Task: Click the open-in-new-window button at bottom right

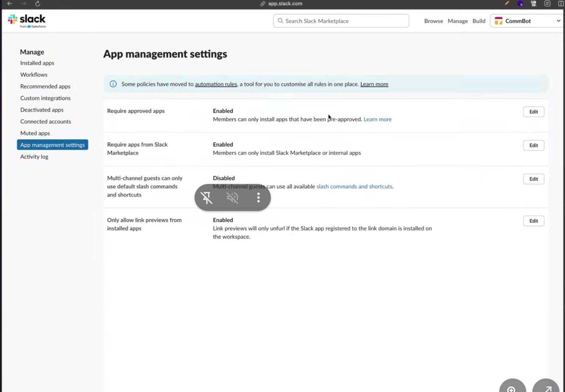Action: (x=545, y=388)
